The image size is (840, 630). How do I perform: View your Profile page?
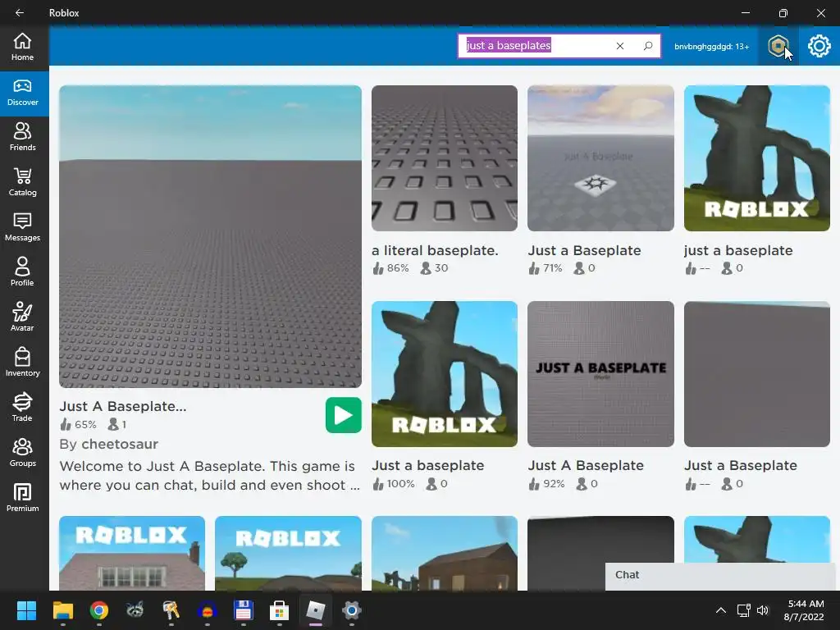(x=22, y=272)
